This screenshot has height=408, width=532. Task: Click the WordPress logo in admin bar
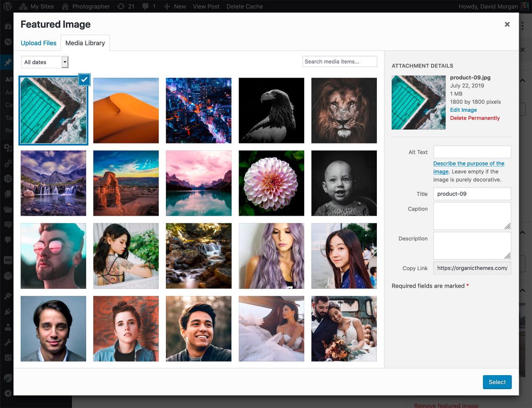(x=8, y=6)
